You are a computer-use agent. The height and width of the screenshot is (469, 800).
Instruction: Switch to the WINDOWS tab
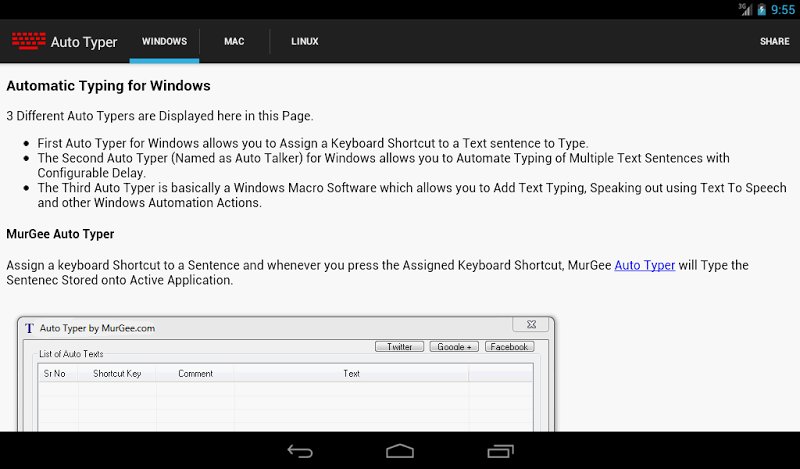click(x=164, y=42)
